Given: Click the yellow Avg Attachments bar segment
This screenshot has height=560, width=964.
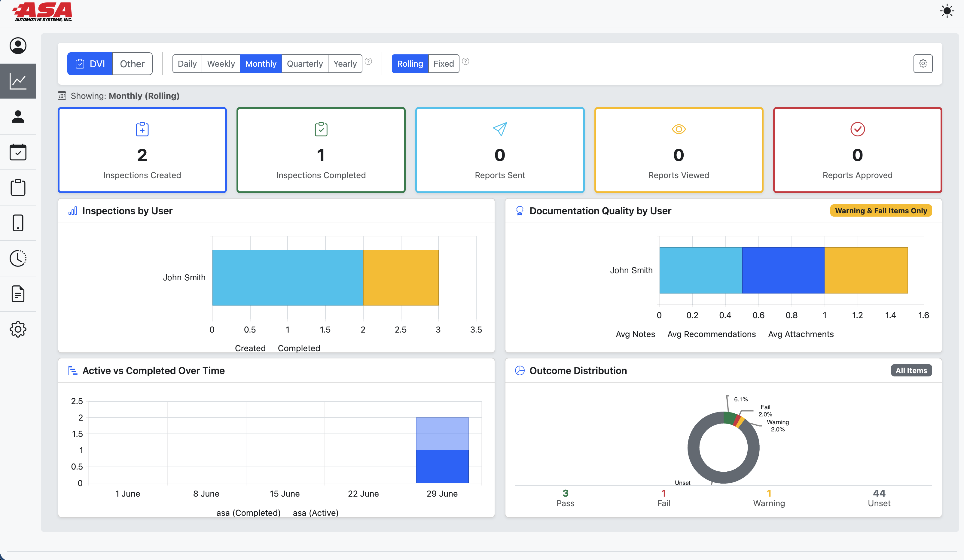Looking at the screenshot, I should pos(866,270).
